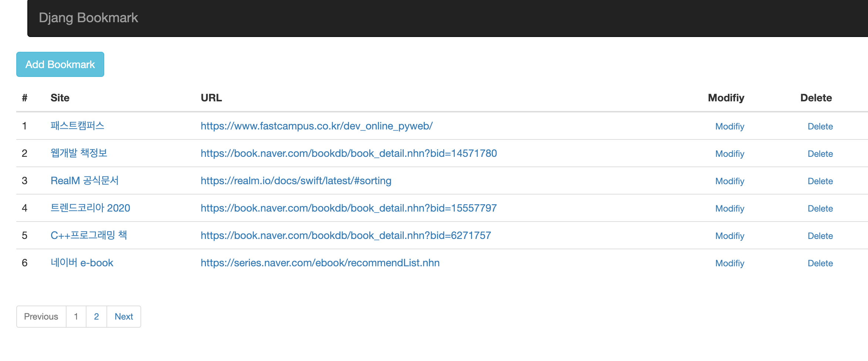Click row number 3 cell
This screenshot has height=361, width=868.
[x=24, y=181]
